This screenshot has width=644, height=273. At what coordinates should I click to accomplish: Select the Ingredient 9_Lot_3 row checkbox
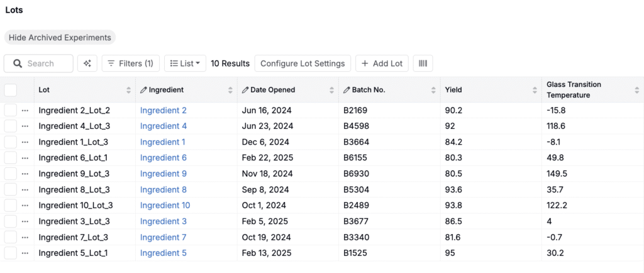11,174
